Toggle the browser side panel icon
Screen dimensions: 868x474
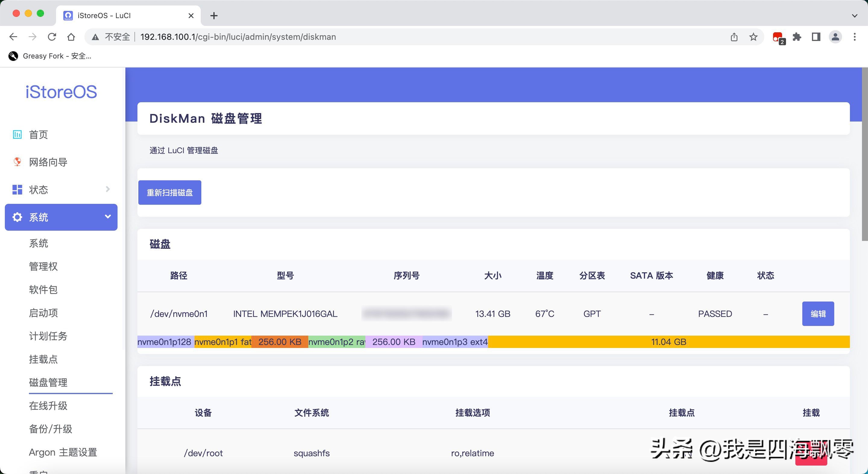(x=816, y=37)
